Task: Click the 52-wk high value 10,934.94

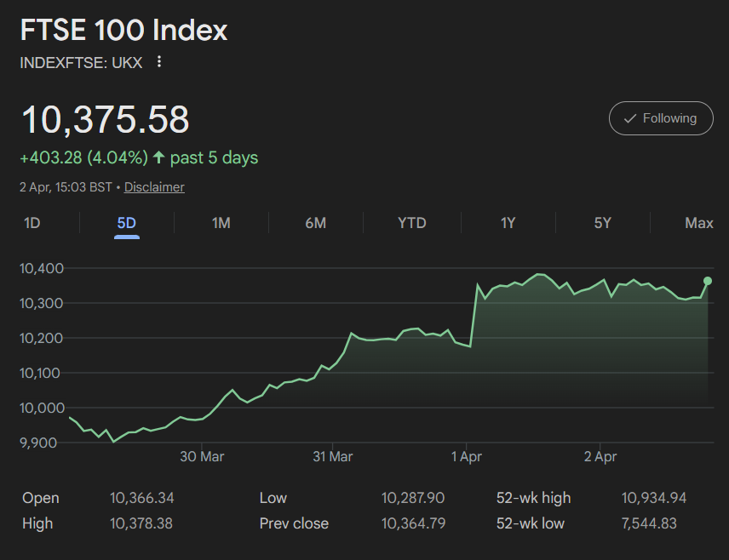Action: pos(654,498)
